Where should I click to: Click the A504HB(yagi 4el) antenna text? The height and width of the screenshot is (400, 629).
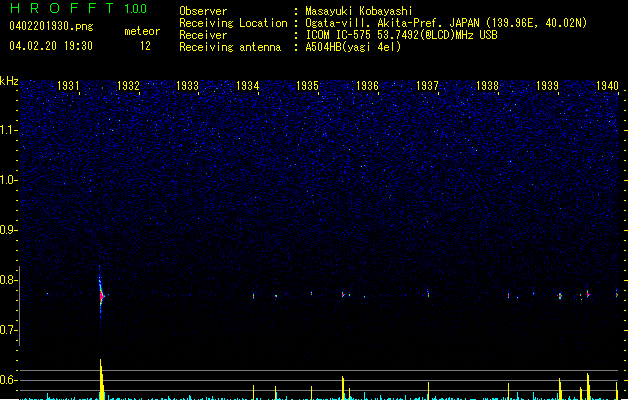point(353,47)
